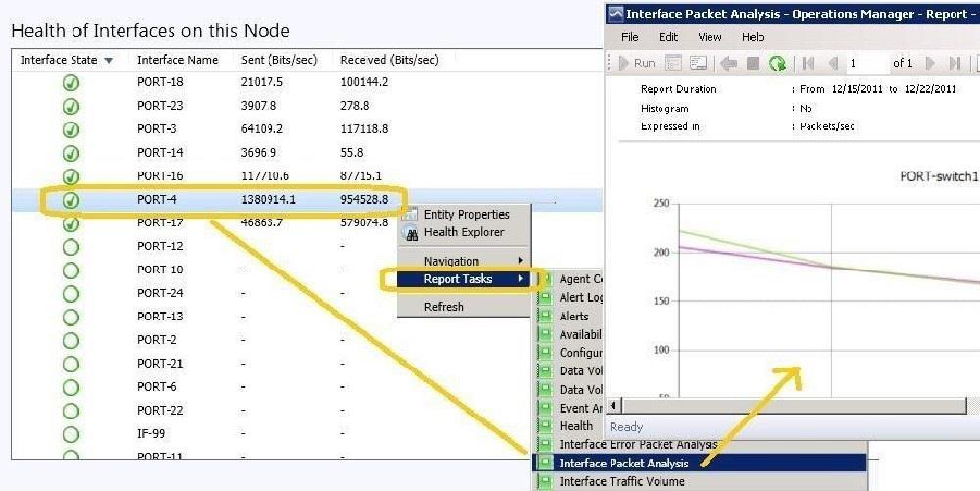Click the healthy state icon for PORT-18

[72, 82]
